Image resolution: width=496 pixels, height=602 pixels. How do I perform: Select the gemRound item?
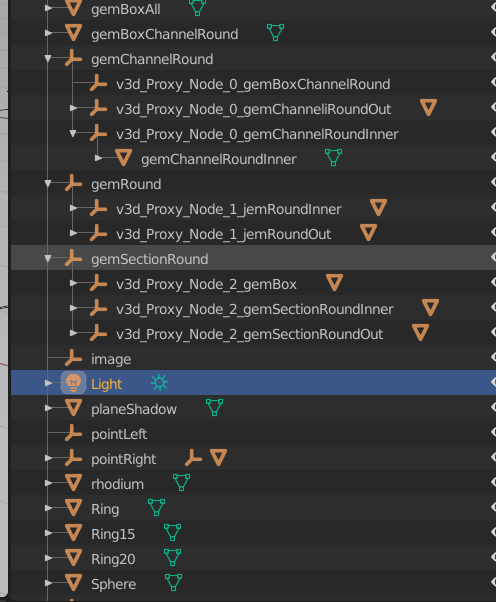click(x=126, y=184)
